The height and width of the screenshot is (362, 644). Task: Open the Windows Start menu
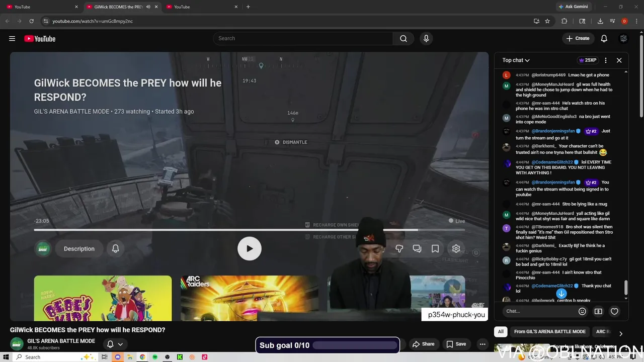point(7,357)
